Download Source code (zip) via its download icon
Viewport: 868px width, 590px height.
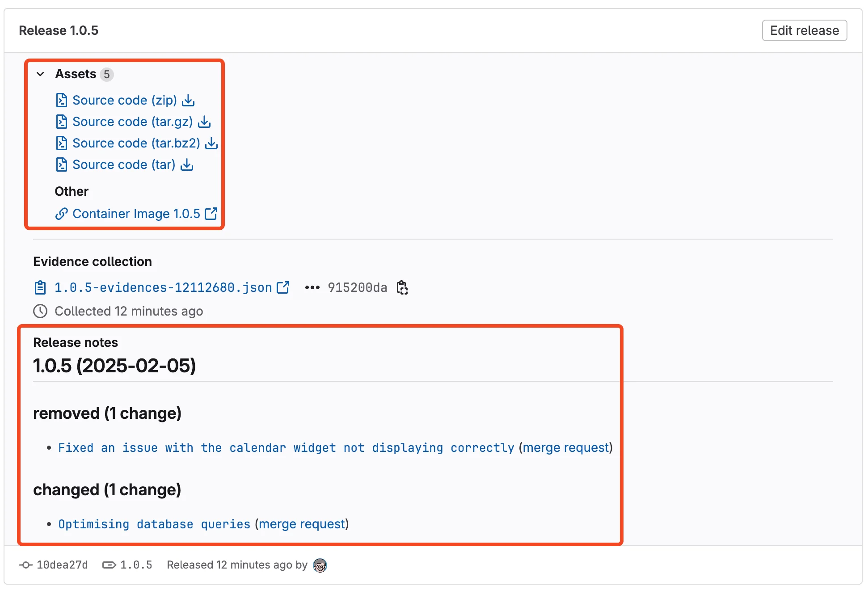(188, 101)
